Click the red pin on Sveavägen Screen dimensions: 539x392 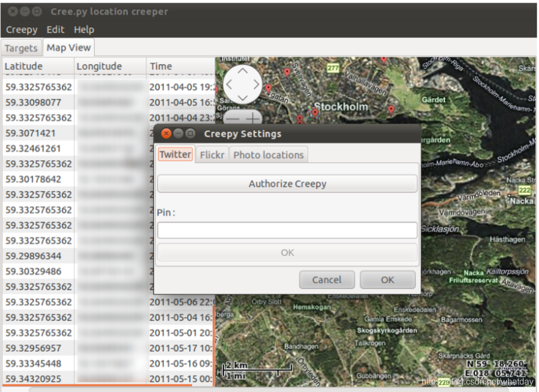point(287,72)
